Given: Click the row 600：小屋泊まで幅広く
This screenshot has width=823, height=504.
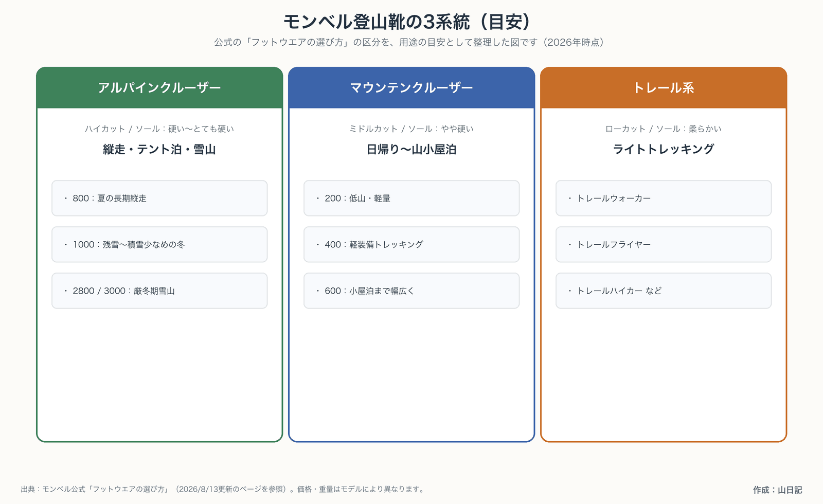Looking at the screenshot, I should pyautogui.click(x=411, y=291).
